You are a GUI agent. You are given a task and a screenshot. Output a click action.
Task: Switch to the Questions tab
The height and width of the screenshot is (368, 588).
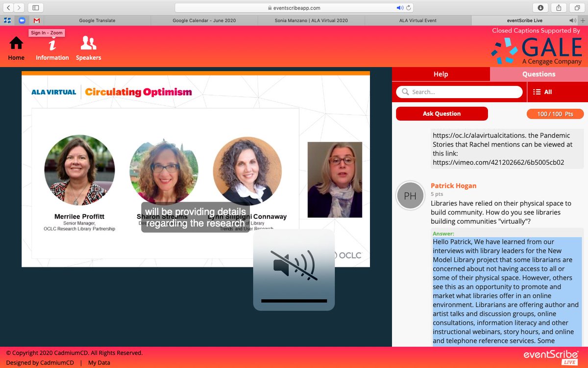coord(539,74)
